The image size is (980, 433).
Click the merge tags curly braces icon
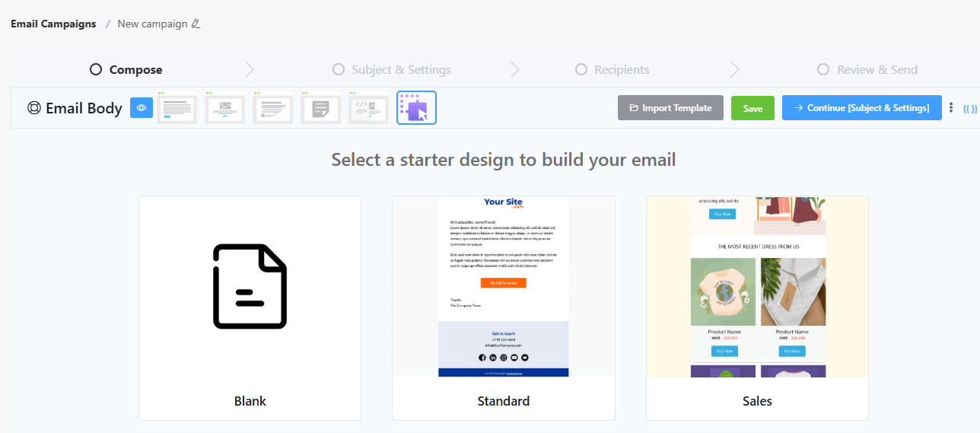click(x=969, y=108)
